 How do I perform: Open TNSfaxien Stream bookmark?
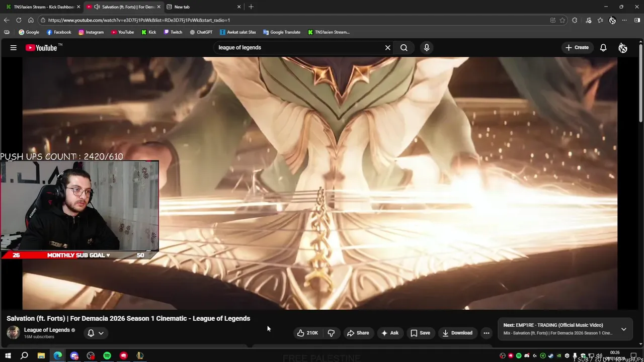coord(329,32)
